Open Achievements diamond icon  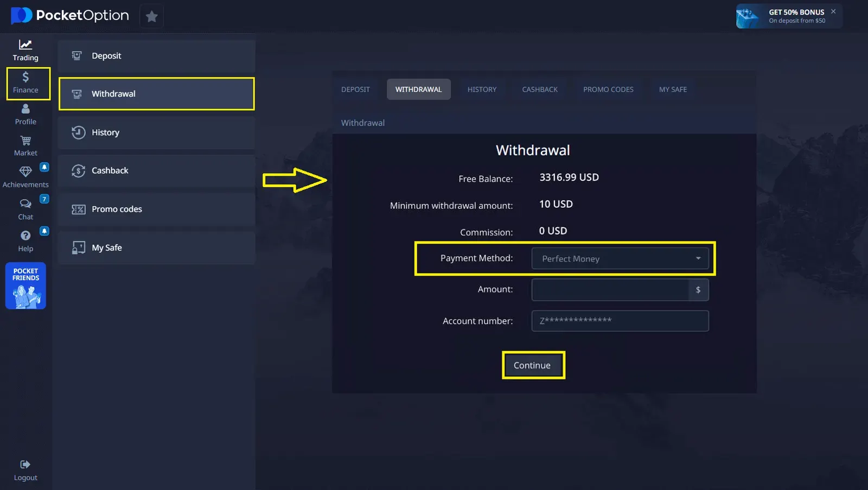25,172
